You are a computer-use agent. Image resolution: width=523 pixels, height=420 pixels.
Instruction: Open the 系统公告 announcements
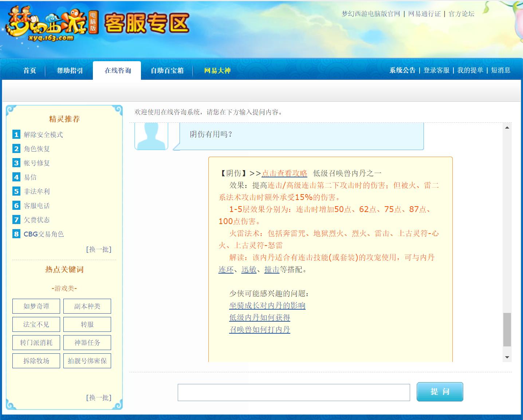[402, 71]
